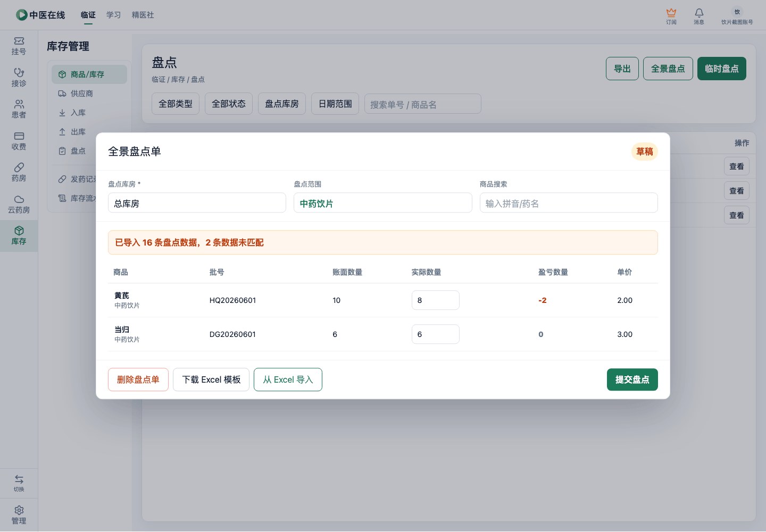The height and width of the screenshot is (532, 766).
Task: Focus the 输入拼音/药名 product search field
Action: (569, 203)
